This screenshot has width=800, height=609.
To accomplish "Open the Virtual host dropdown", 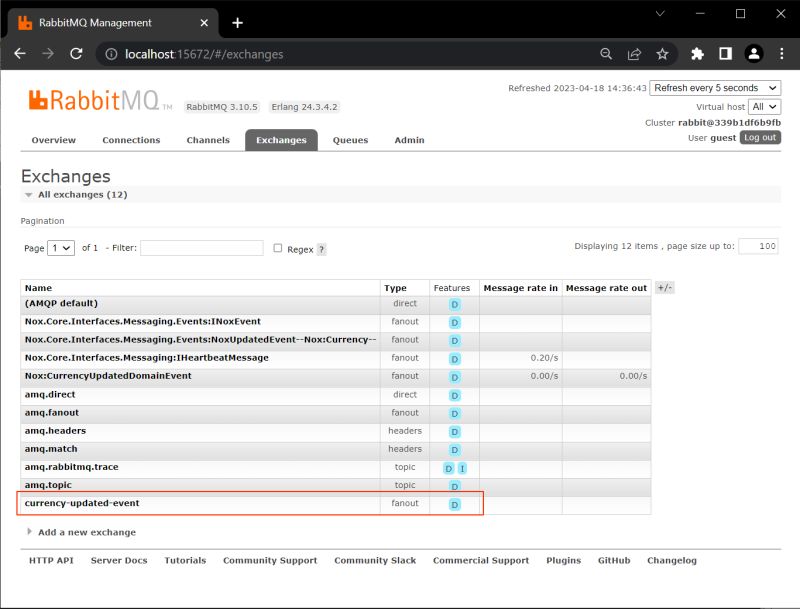I will pos(764,107).
